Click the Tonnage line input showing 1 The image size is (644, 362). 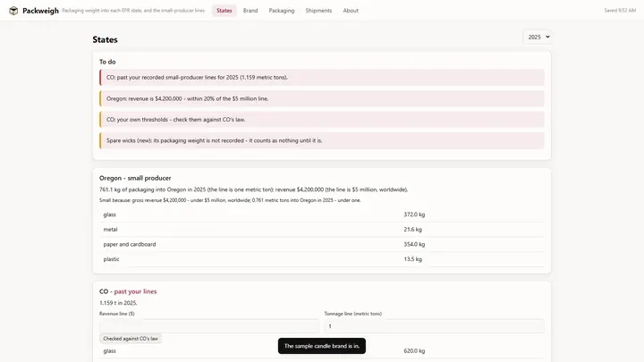(434, 326)
